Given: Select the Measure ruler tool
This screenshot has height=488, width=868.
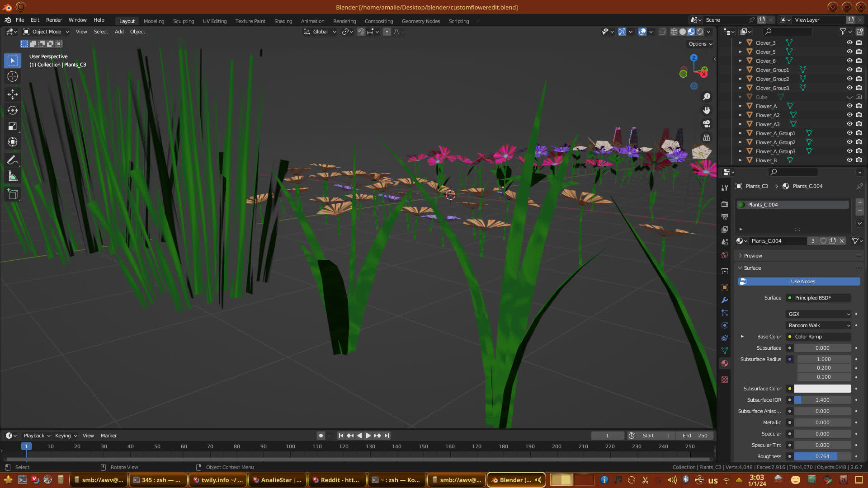Looking at the screenshot, I should point(13,177).
